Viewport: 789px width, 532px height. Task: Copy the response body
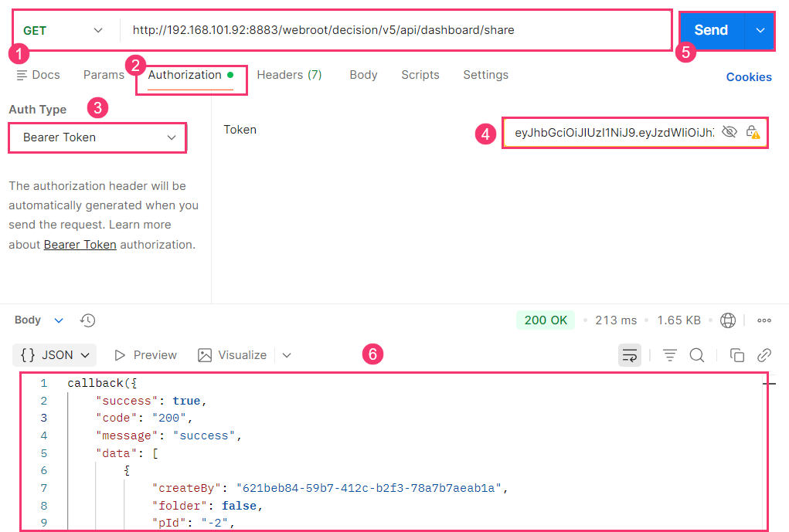click(x=737, y=355)
